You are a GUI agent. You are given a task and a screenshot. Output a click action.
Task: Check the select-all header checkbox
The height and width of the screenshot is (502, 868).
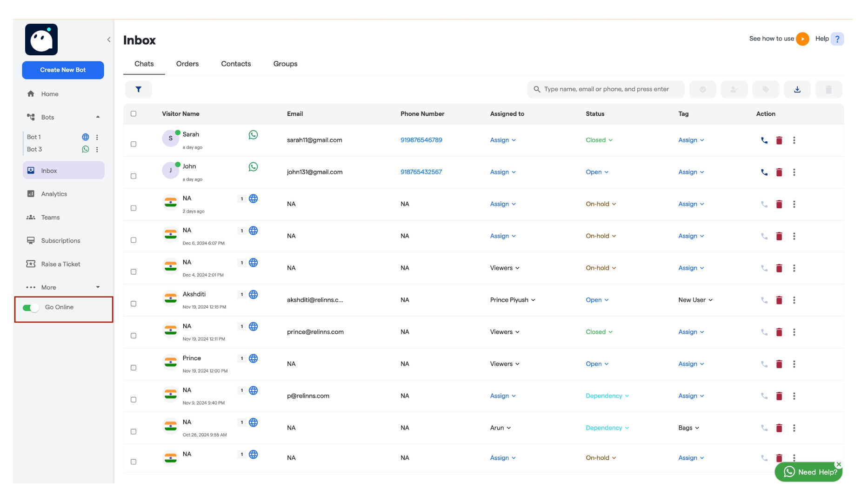[134, 114]
